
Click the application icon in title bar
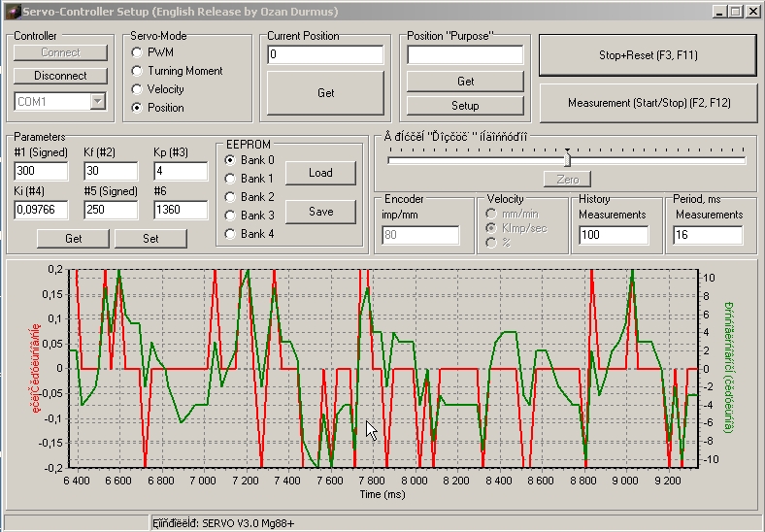click(x=11, y=11)
